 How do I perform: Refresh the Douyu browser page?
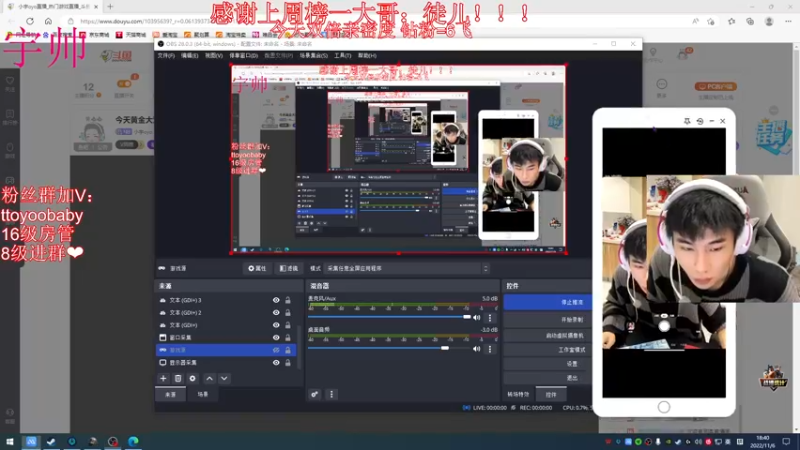tap(30, 21)
